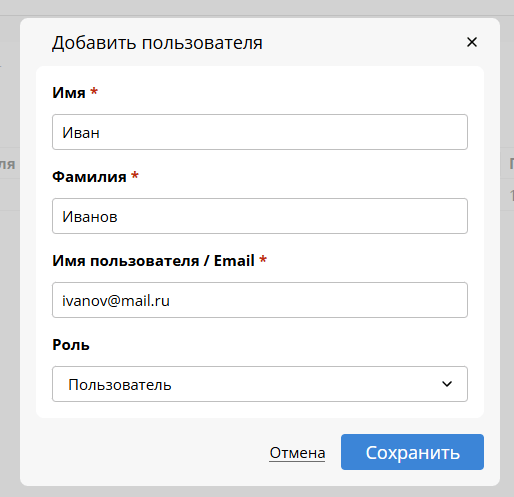The width and height of the screenshot is (514, 497).
Task: Close the Добавить пользователя dialog
Action: (472, 42)
